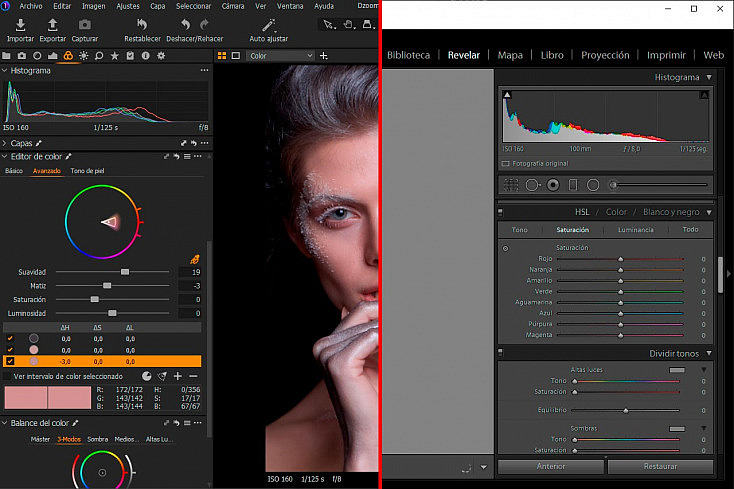Click the Importar toolbar icon
734x489 pixels.
[x=20, y=25]
